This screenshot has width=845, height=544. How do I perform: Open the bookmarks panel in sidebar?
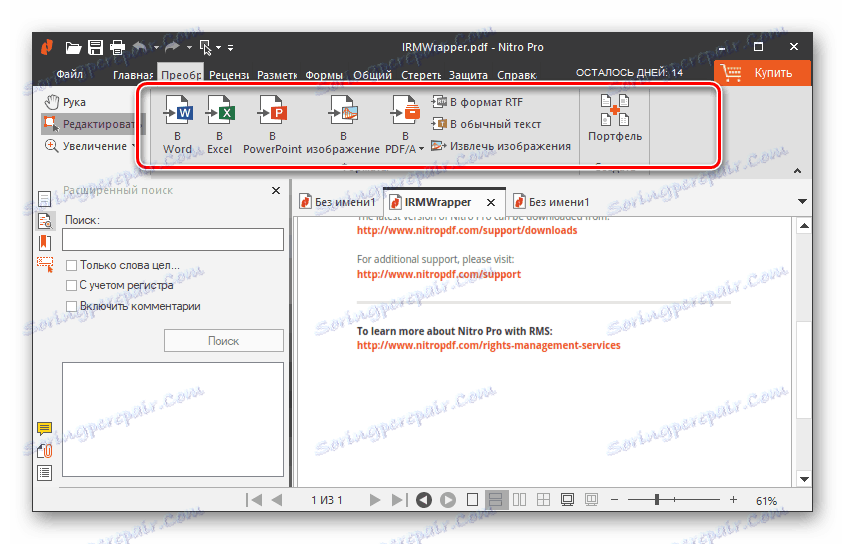click(45, 243)
